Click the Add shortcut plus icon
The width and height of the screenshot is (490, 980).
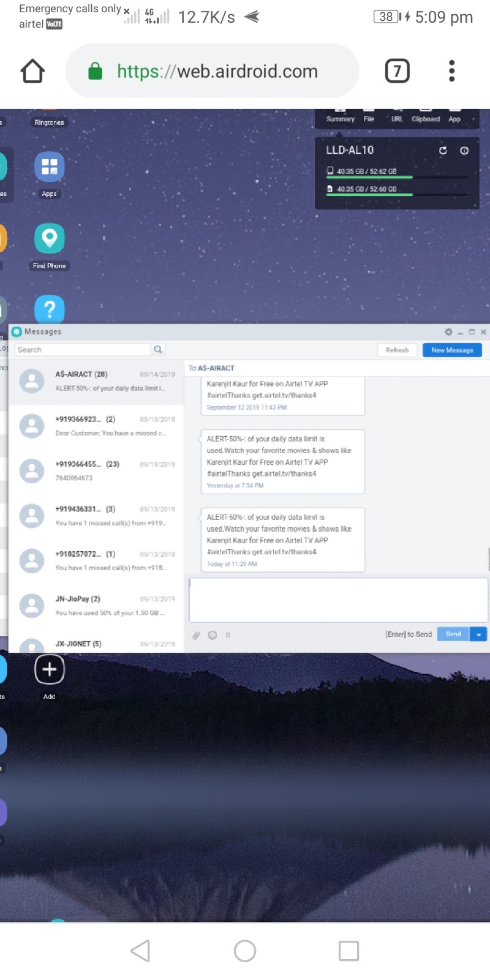coord(49,669)
